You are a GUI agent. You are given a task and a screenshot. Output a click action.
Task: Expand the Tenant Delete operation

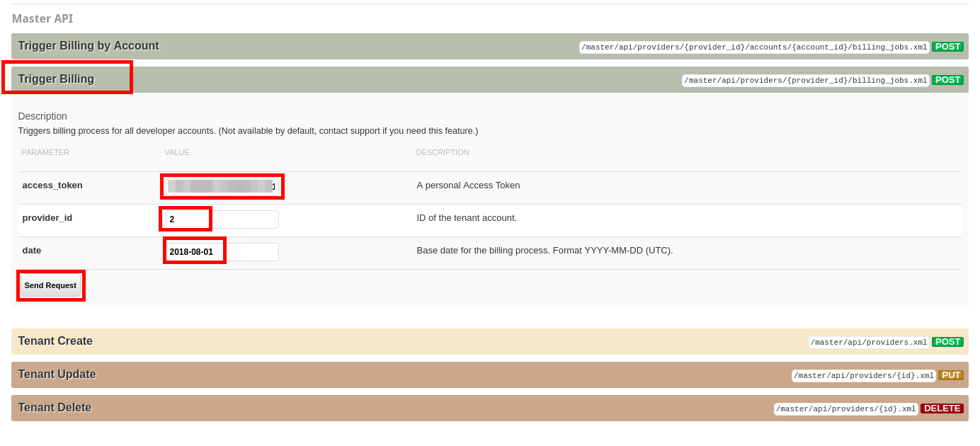(x=55, y=408)
